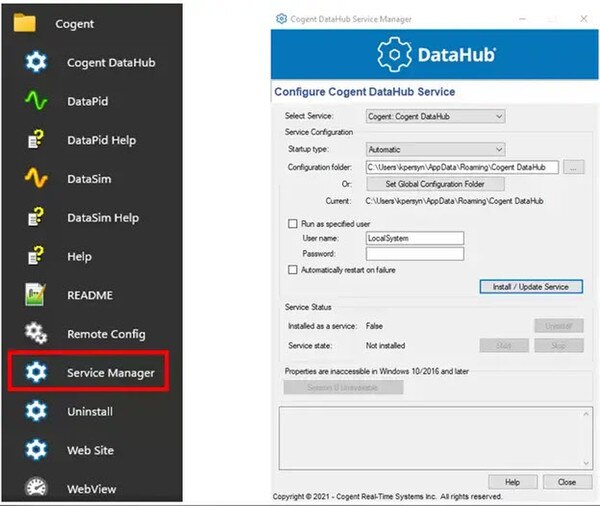Click the copyright notice text
Viewport: 600px width, 506px height.
coord(387,496)
